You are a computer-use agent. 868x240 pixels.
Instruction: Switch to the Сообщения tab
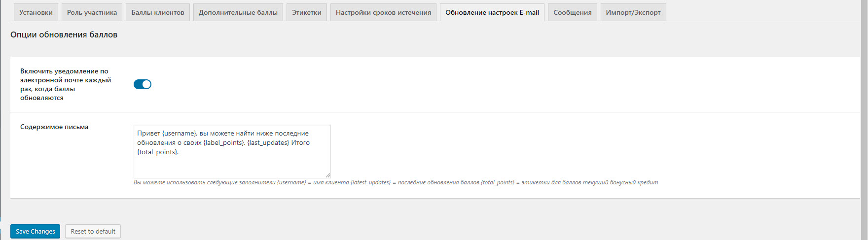(x=572, y=12)
